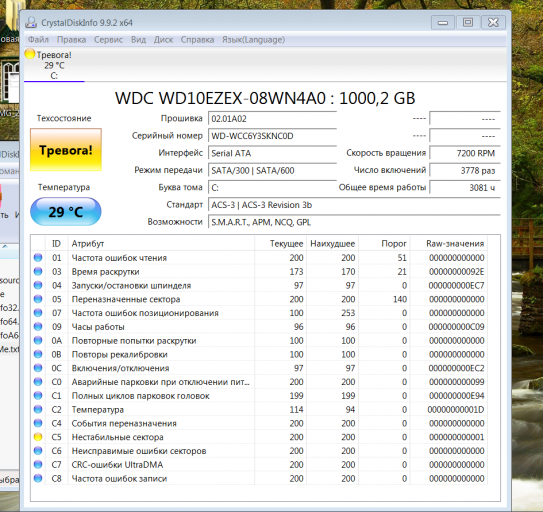Click blue status dot for Запуски/остановки шпинделя
Viewport: 543px width, 512px height.
[x=38, y=285]
